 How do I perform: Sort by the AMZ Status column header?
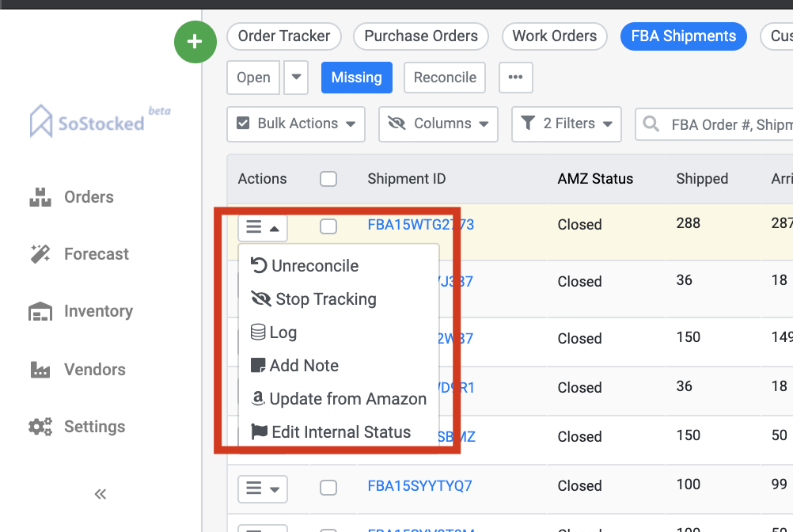coord(595,178)
